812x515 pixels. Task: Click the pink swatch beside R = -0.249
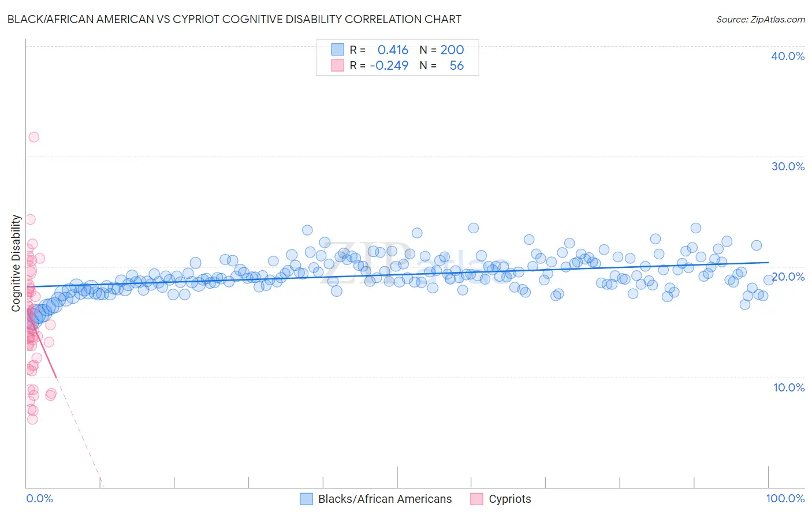tap(337, 65)
